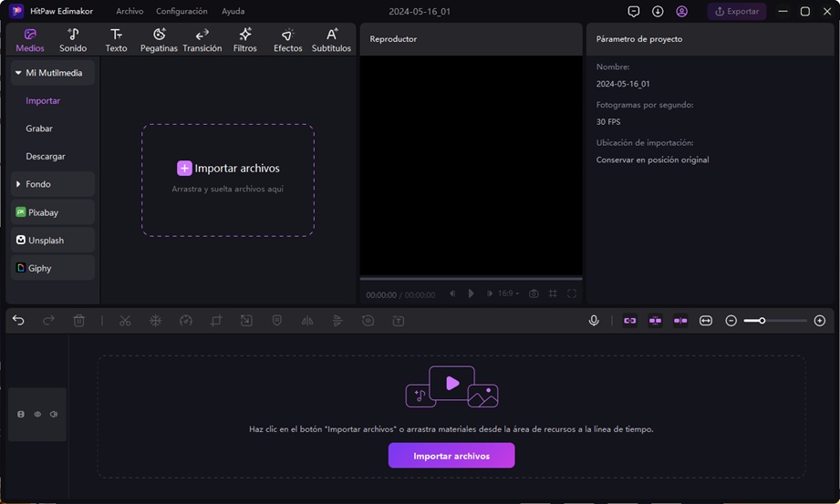Click the download icon in title bar
Image resolution: width=840 pixels, height=504 pixels.
click(x=658, y=12)
